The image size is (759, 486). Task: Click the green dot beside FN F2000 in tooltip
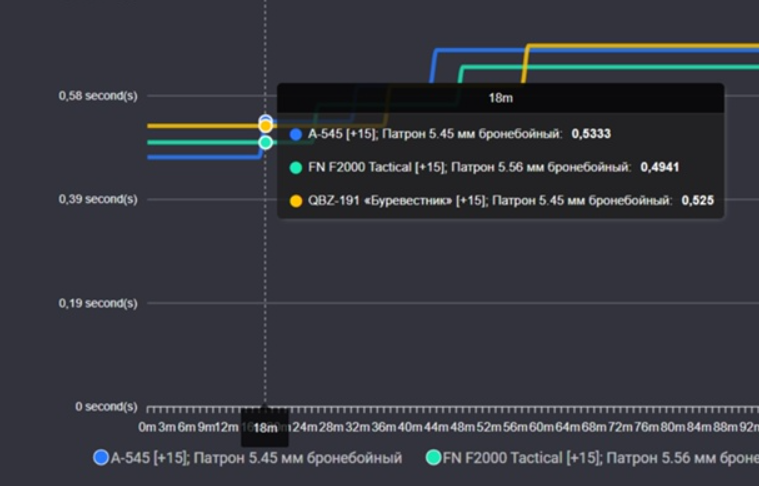pyautogui.click(x=296, y=167)
